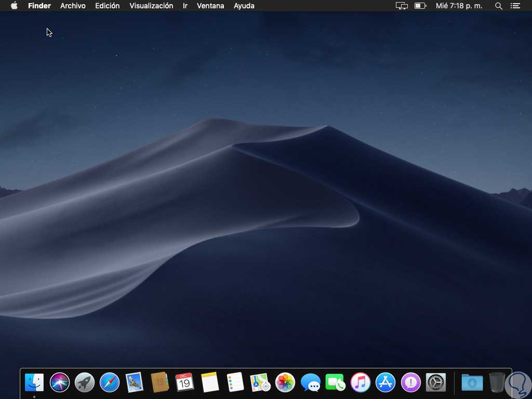Viewport: 532px width, 399px height.
Task: Open Launchpad rocket icon
Action: (85, 383)
